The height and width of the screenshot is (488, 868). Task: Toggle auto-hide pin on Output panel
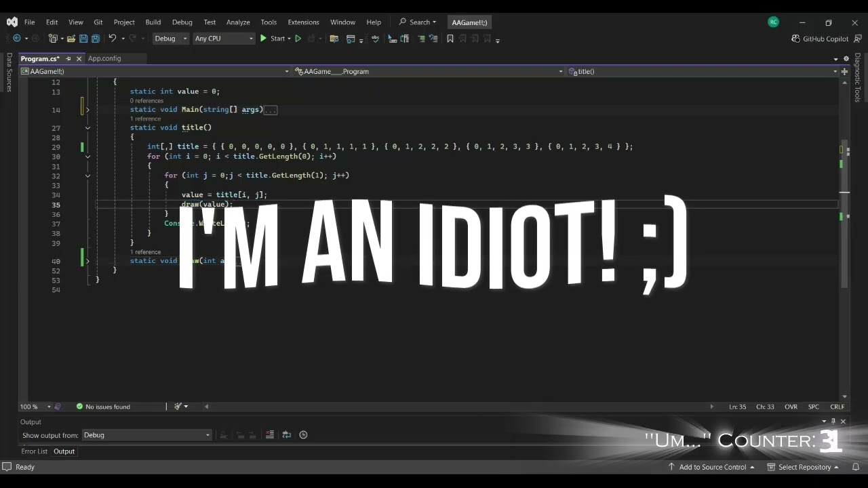pos(833,422)
